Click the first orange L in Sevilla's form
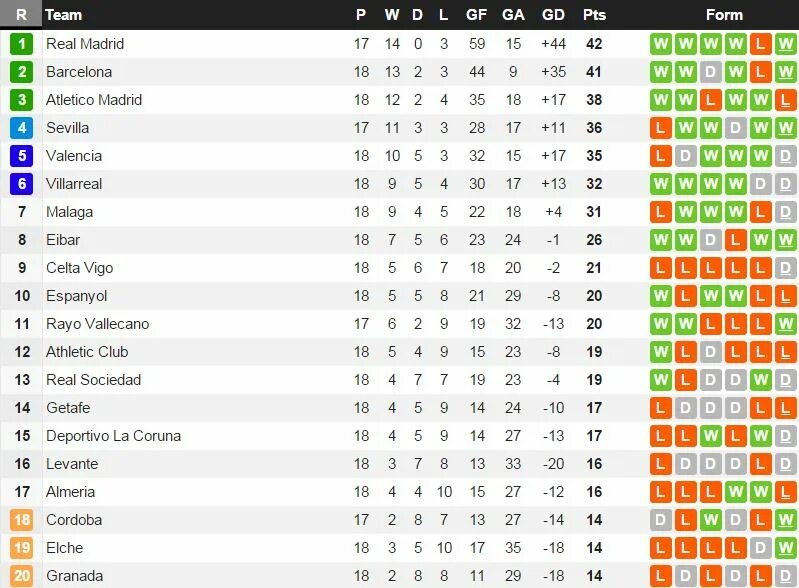 [660, 128]
